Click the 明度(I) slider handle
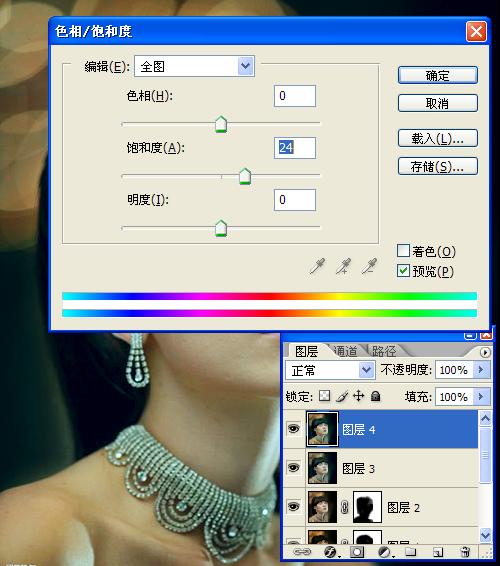 pyautogui.click(x=221, y=228)
